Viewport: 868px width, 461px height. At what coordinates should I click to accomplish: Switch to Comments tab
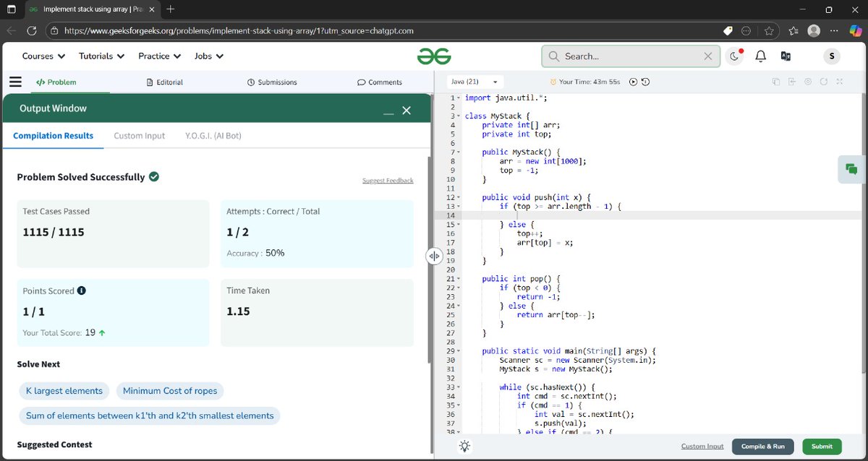pos(380,82)
